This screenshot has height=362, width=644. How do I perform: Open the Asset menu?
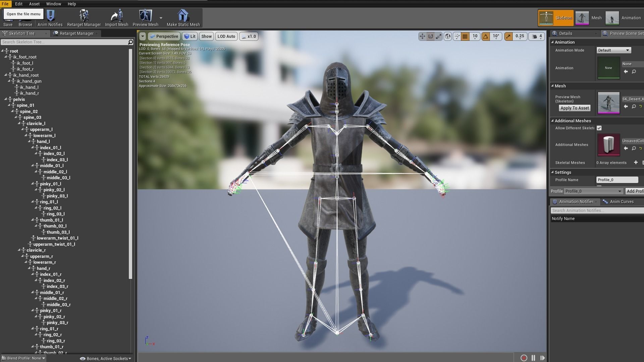34,4
